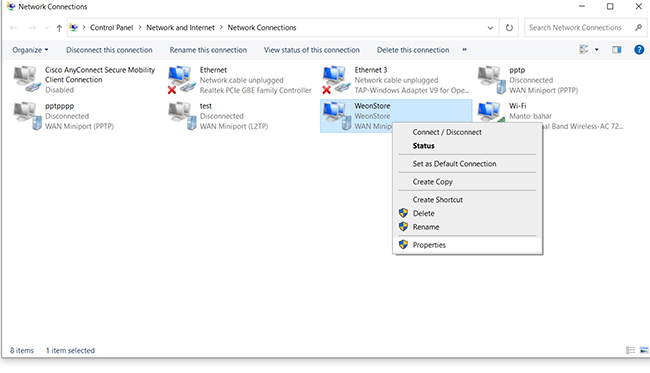650x373 pixels.
Task: Expand the address bar history dropdown
Action: [x=490, y=28]
